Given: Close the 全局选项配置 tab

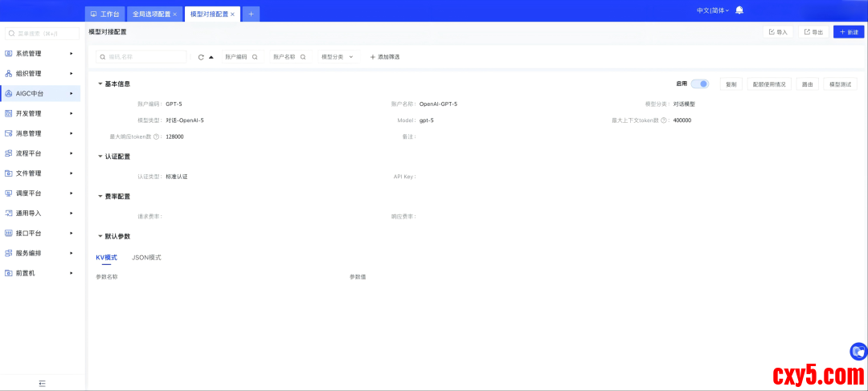Looking at the screenshot, I should pos(175,14).
